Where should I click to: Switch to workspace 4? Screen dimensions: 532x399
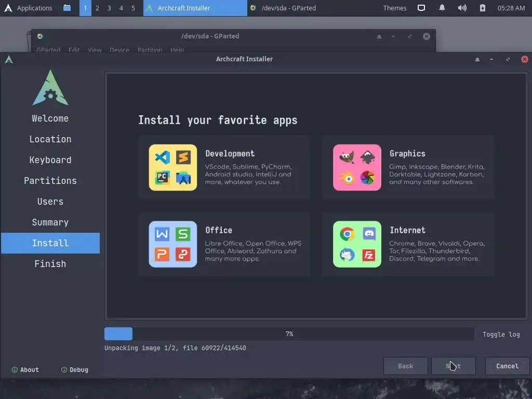tap(121, 8)
